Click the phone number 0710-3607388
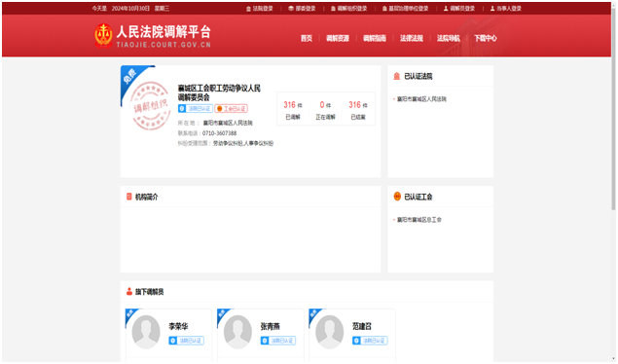The width and height of the screenshot is (618, 364). [219, 133]
